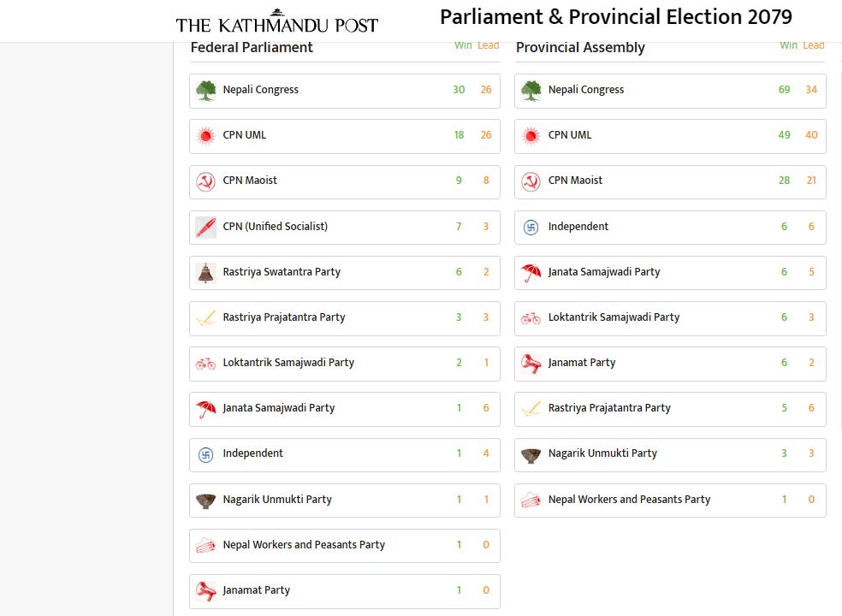Select the Rastriya Swatantra Party bell icon
The image size is (842, 616).
pyautogui.click(x=205, y=272)
